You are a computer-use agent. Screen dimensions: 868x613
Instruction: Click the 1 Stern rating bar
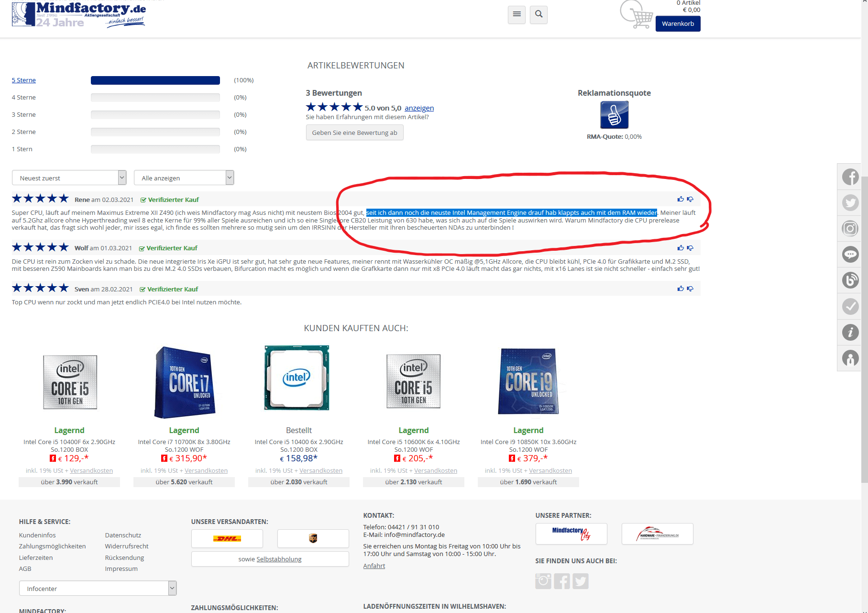tap(155, 149)
